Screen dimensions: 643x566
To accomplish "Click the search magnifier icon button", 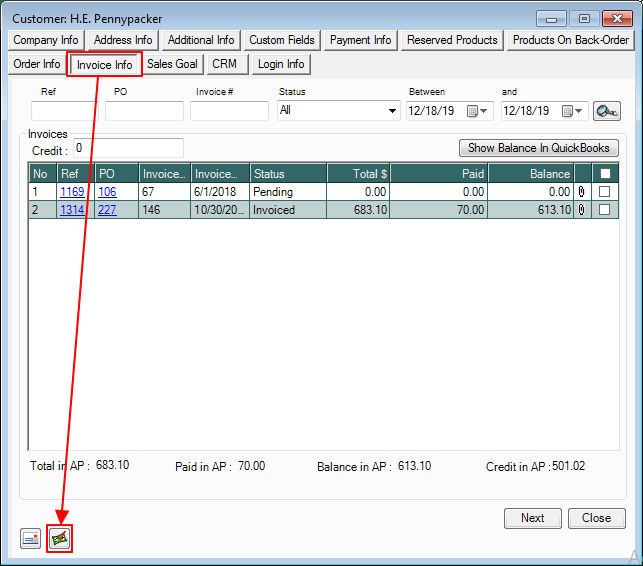I will (606, 111).
